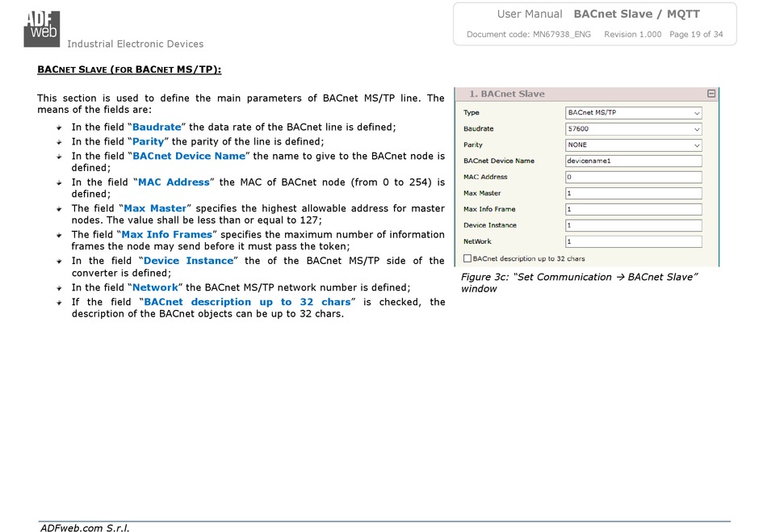Click the 'Max Info Frame' label in panel
Screen dimensions: 767x532
489,209
